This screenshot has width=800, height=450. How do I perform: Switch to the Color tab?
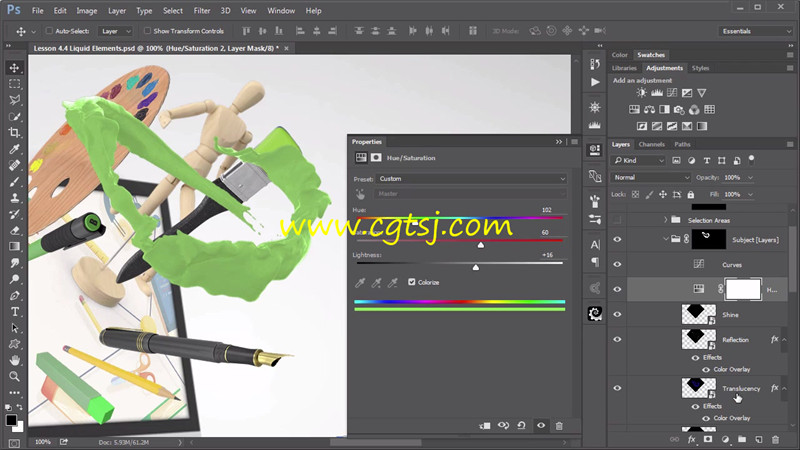click(619, 55)
